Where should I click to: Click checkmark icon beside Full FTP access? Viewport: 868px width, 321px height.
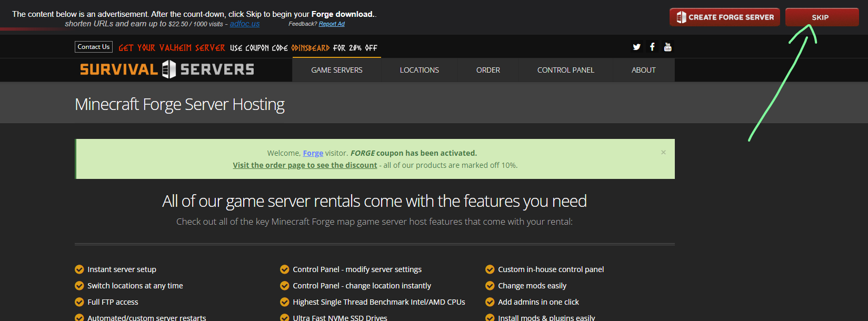point(79,302)
